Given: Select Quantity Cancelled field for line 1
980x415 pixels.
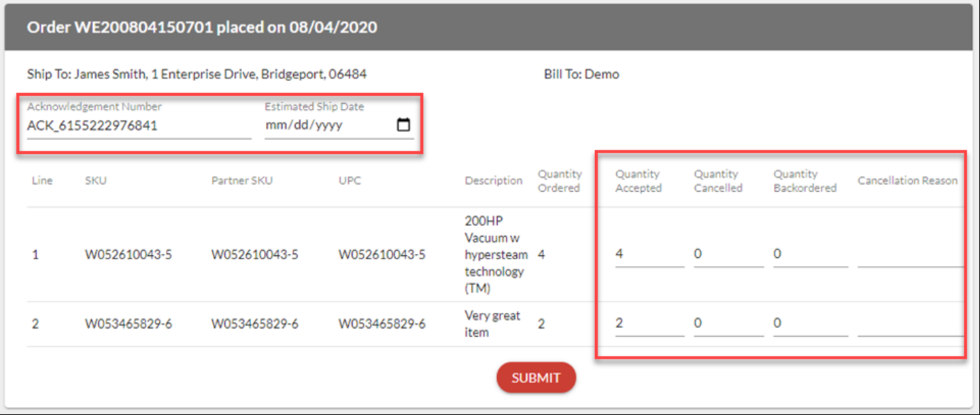Looking at the screenshot, I should coord(728,254).
